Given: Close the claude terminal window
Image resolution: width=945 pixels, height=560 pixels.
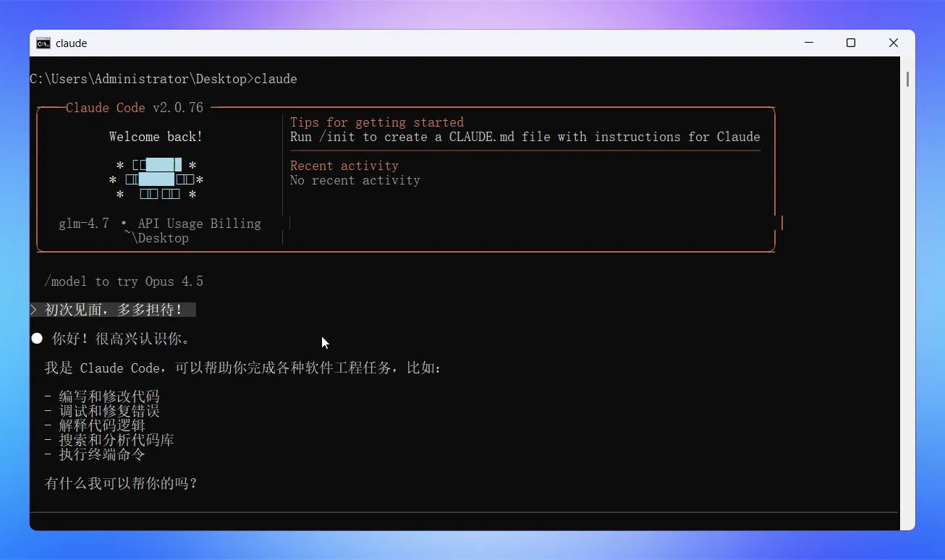Looking at the screenshot, I should click(894, 43).
